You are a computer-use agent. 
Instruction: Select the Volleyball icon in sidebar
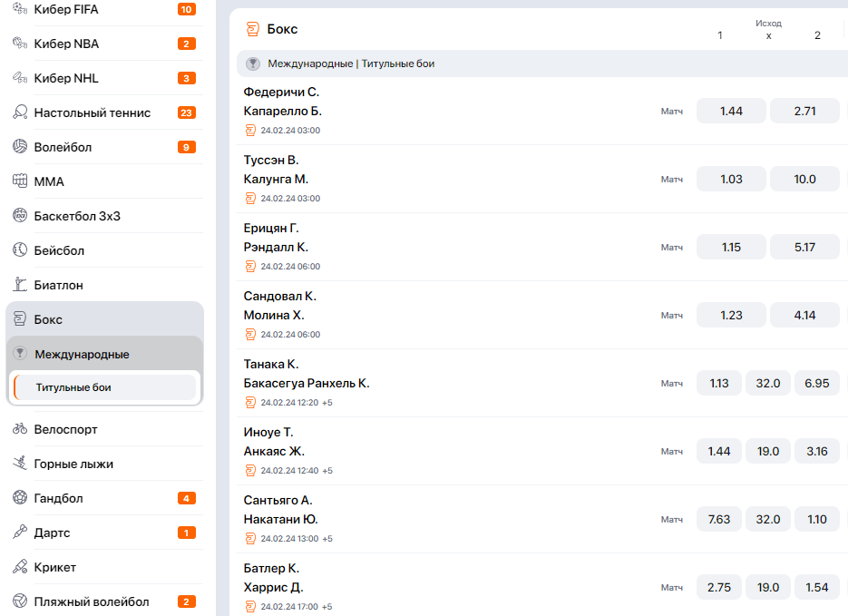20,147
